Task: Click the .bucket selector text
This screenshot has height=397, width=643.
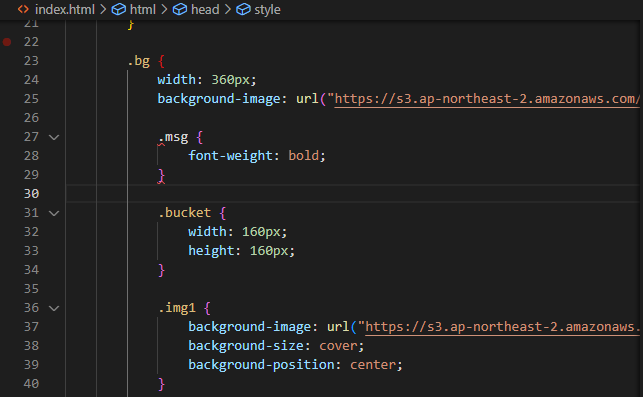Action: point(185,213)
